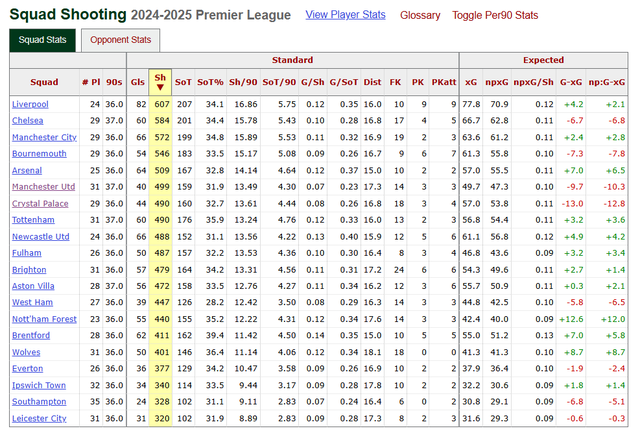Viewport: 640px width, 433px height.
Task: Select Liverpool's 607 shots cell
Action: (160, 104)
